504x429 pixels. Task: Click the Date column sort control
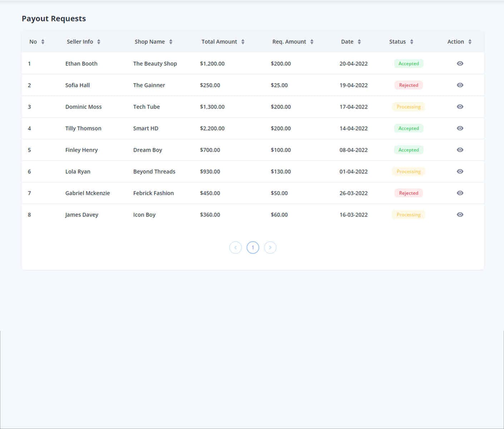click(x=359, y=41)
